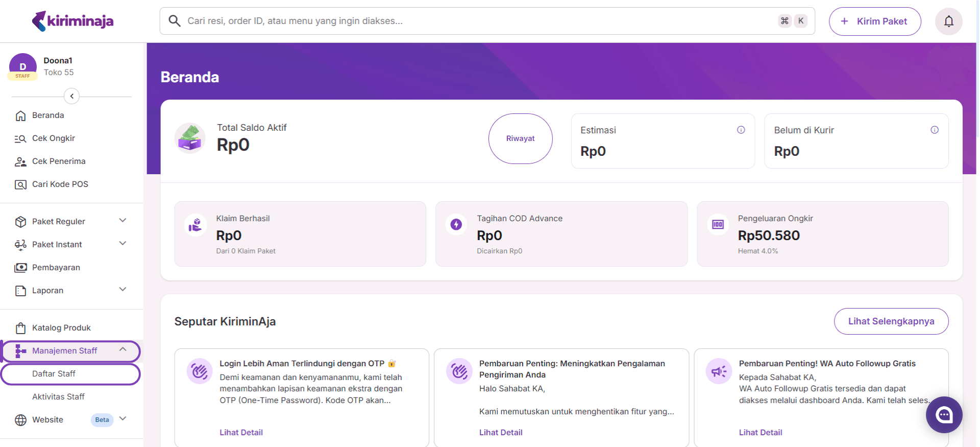Expand the Paket Instant submenu
The image size is (980, 447).
click(x=122, y=244)
